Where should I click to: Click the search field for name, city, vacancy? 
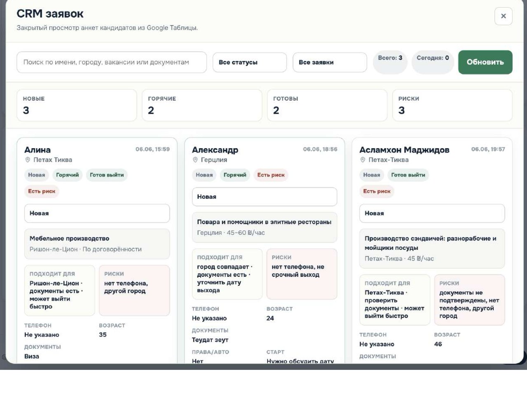(x=112, y=62)
